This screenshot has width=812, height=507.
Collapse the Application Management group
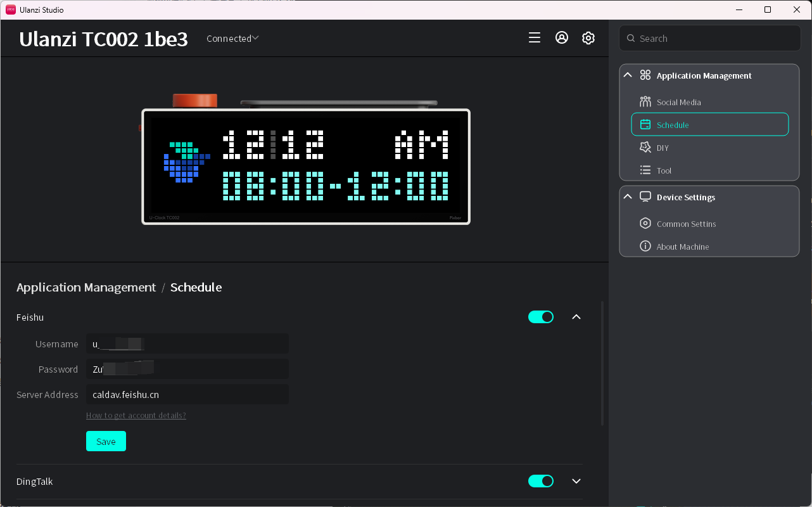628,75
